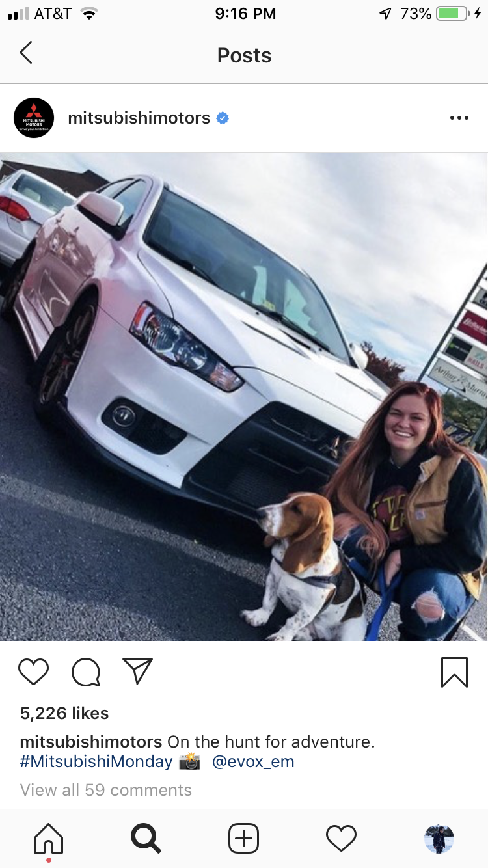Save post with the bookmark icon
This screenshot has height=868, width=488.
pyautogui.click(x=454, y=672)
